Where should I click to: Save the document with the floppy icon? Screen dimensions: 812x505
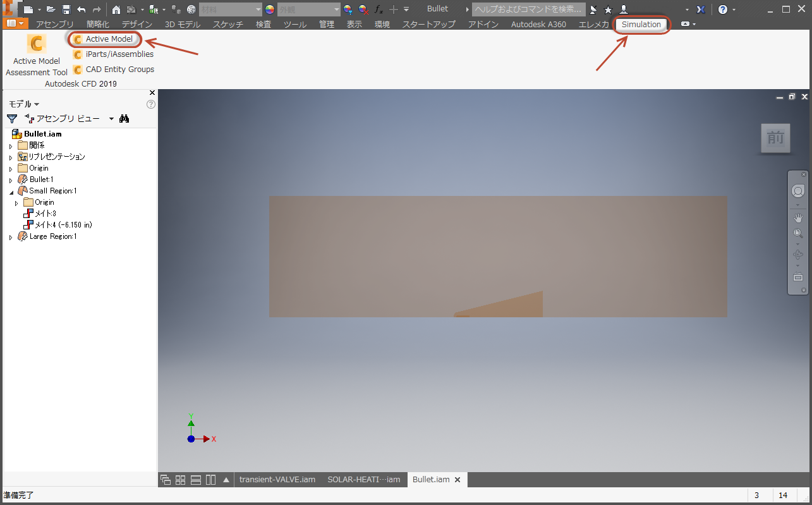tap(66, 9)
